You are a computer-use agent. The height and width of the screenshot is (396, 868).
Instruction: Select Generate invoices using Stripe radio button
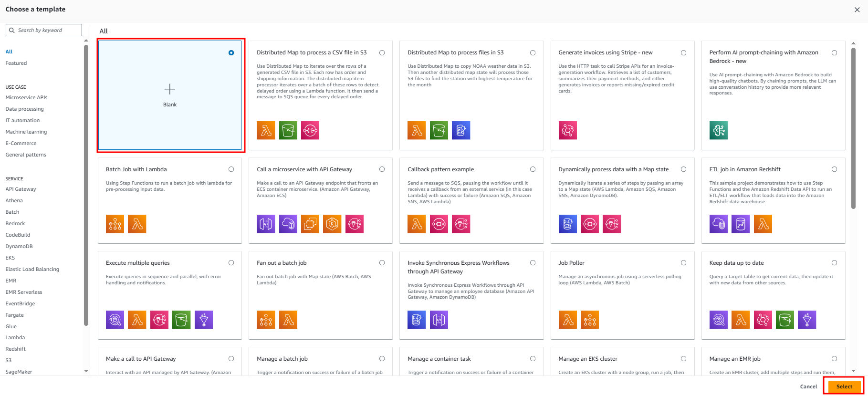click(683, 52)
